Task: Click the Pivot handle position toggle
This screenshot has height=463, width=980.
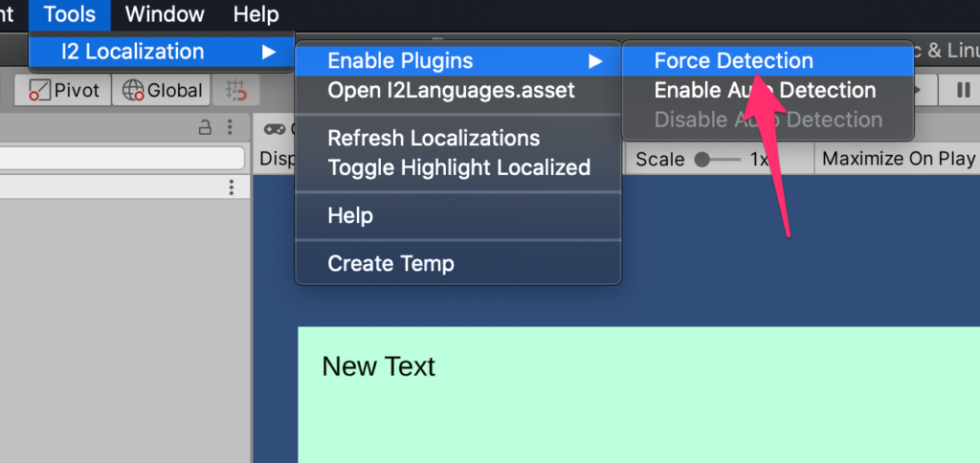Action: [x=62, y=91]
